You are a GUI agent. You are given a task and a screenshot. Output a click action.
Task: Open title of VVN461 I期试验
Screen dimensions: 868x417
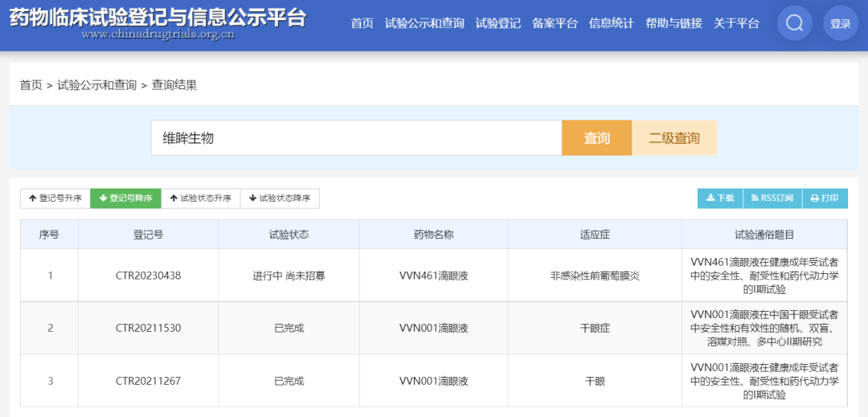pos(764,276)
